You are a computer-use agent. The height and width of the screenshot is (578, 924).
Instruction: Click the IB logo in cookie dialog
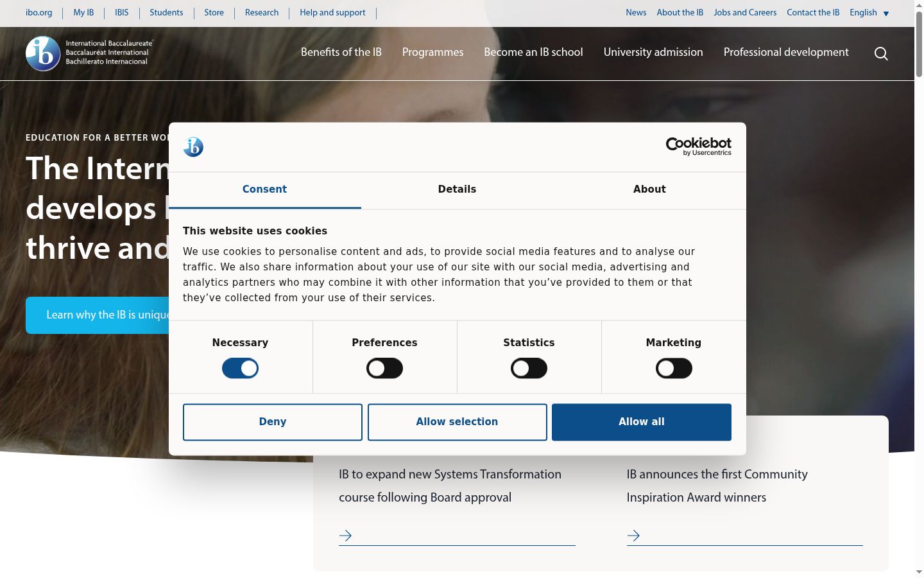pyautogui.click(x=193, y=147)
